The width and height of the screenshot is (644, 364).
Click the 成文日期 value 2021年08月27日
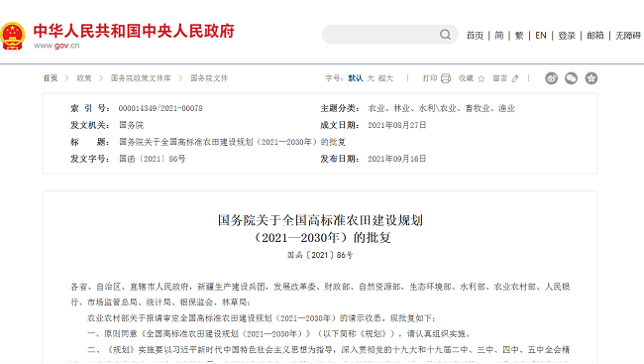[397, 125]
